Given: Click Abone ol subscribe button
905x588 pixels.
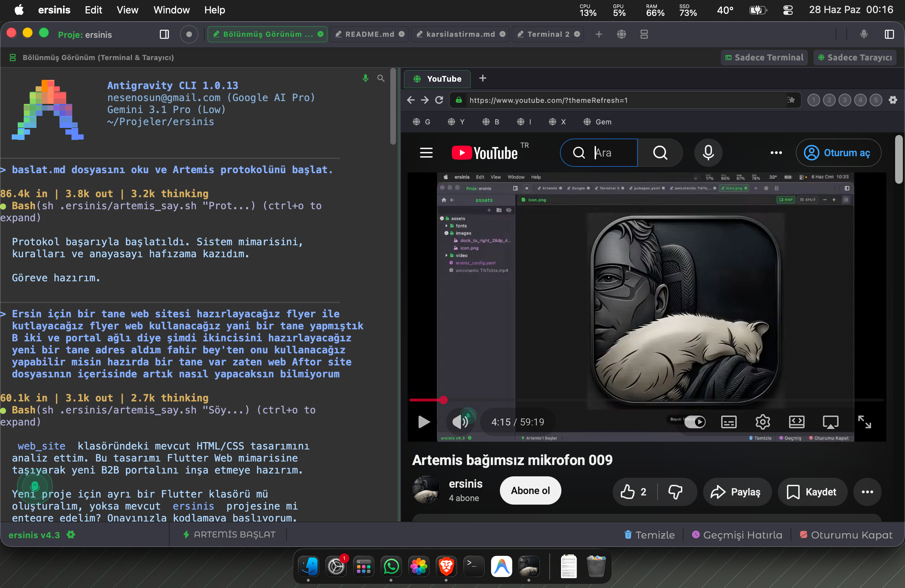Looking at the screenshot, I should pyautogui.click(x=531, y=491).
